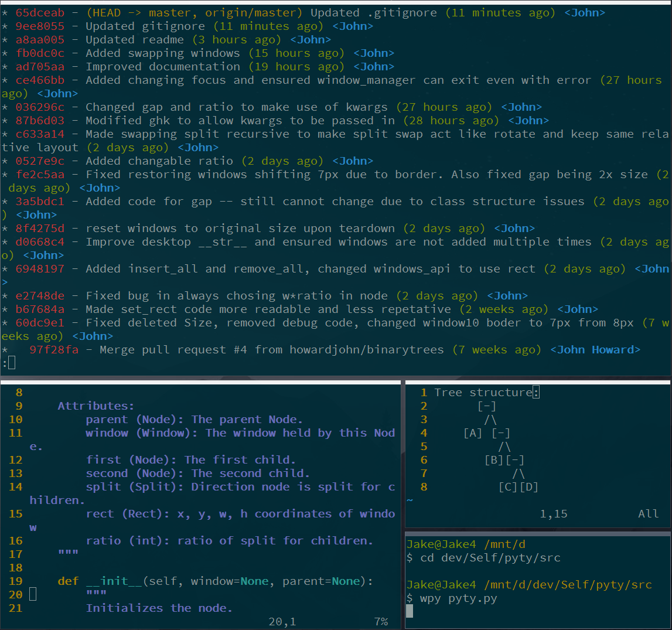Select commit hash ad705aa
The image size is (672, 630).
click(x=40, y=67)
